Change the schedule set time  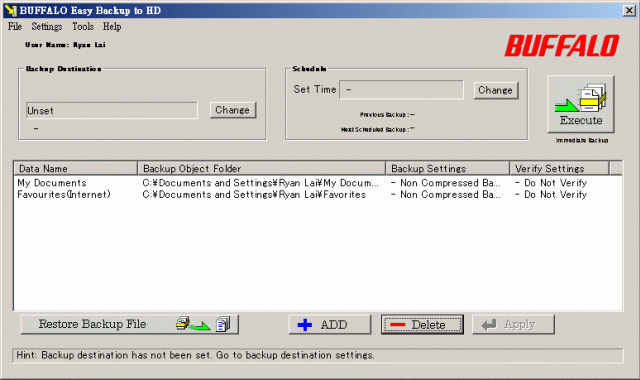(x=496, y=90)
